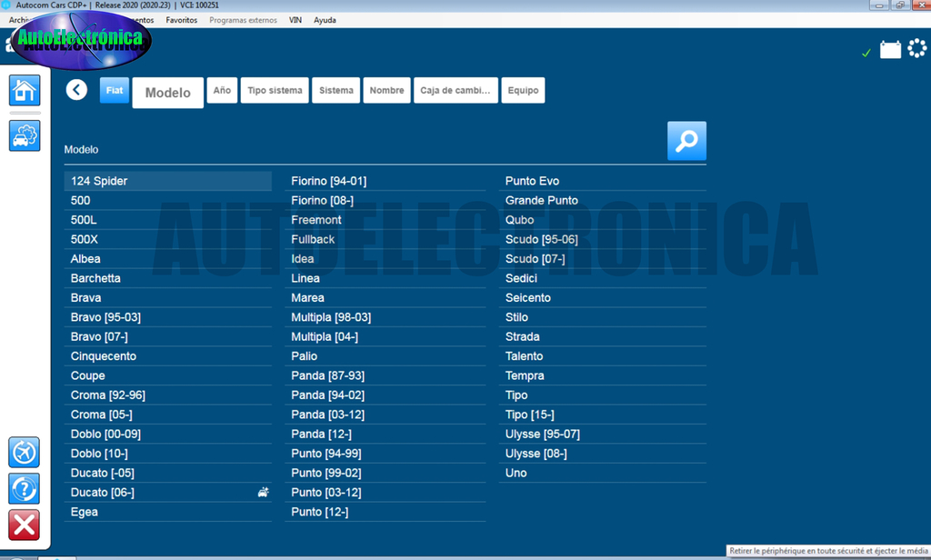Choose Multipla [98-03]

pyautogui.click(x=385, y=317)
